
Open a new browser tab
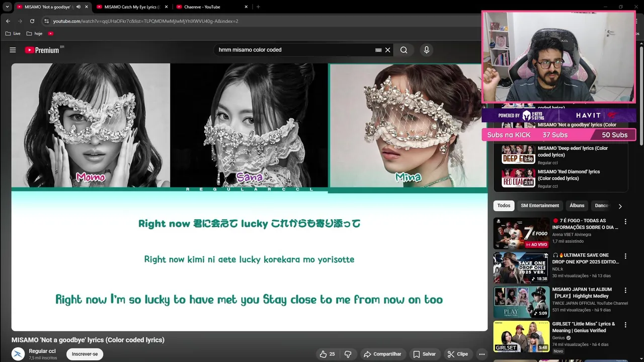coord(258,7)
